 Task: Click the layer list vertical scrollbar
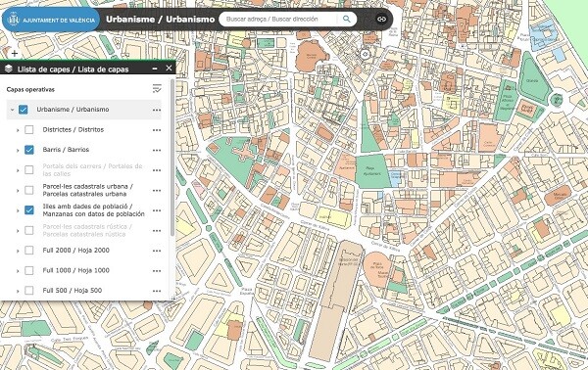(172, 158)
